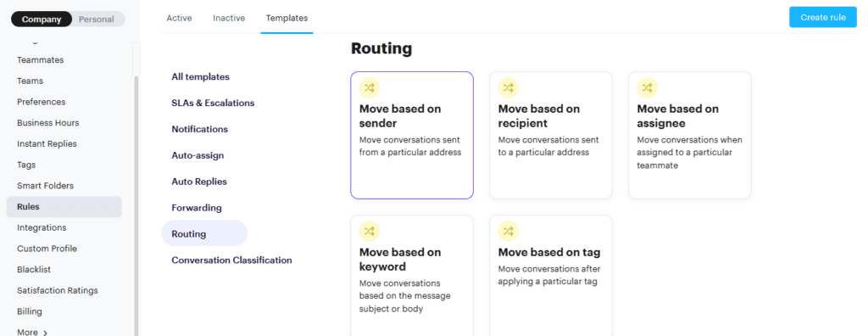Choose Move based on keyword template card
The image size is (868, 336).
click(x=412, y=276)
